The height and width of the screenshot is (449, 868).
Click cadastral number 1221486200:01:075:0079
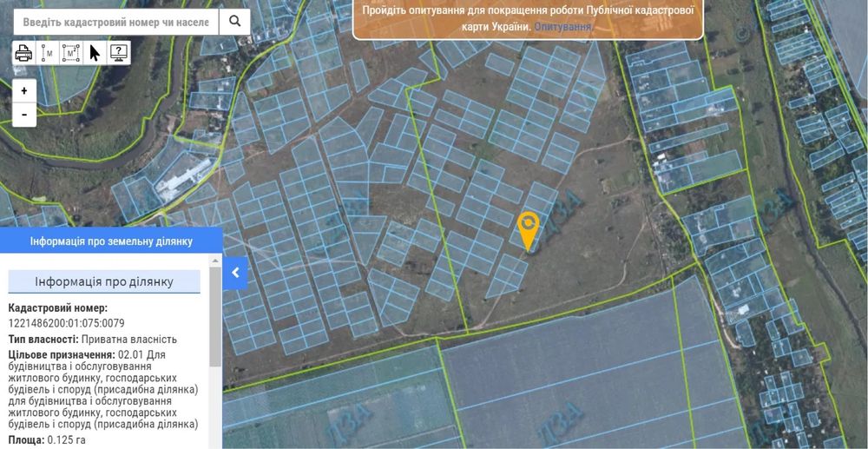67,323
